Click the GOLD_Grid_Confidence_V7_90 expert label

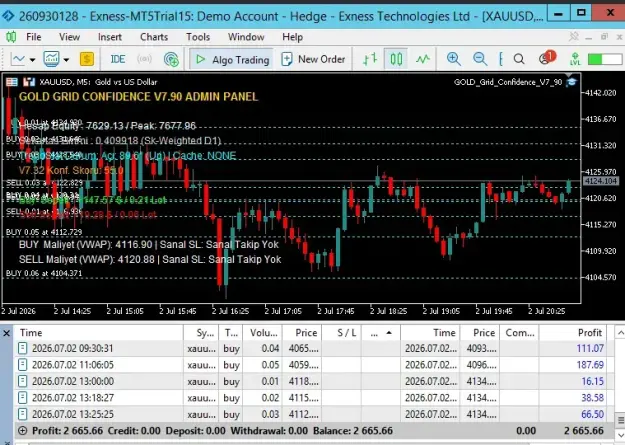[508, 82]
